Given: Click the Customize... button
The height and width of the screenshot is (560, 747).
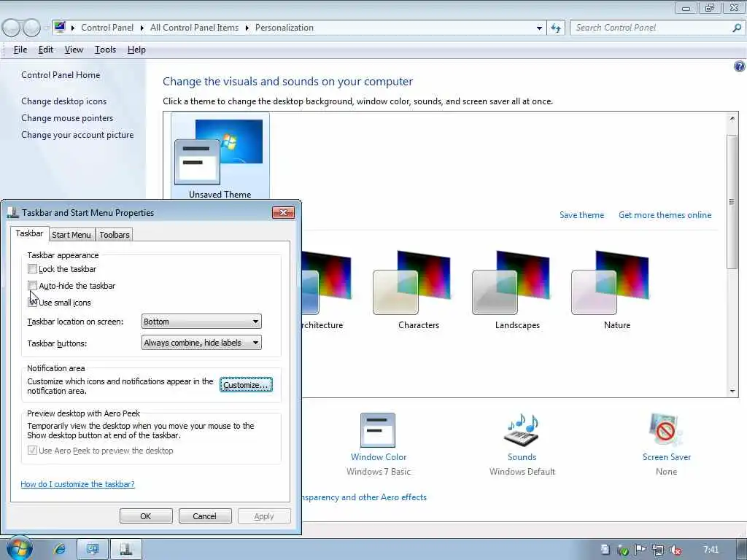Looking at the screenshot, I should click(246, 385).
